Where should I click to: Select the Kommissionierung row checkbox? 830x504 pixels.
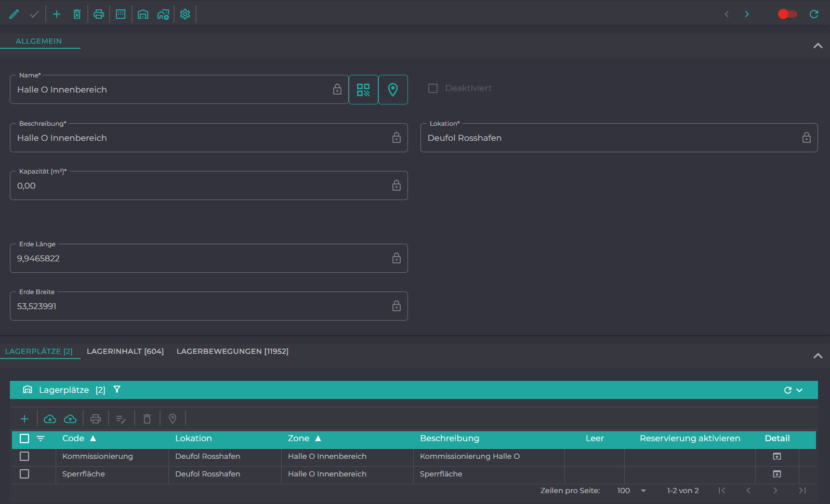[24, 456]
